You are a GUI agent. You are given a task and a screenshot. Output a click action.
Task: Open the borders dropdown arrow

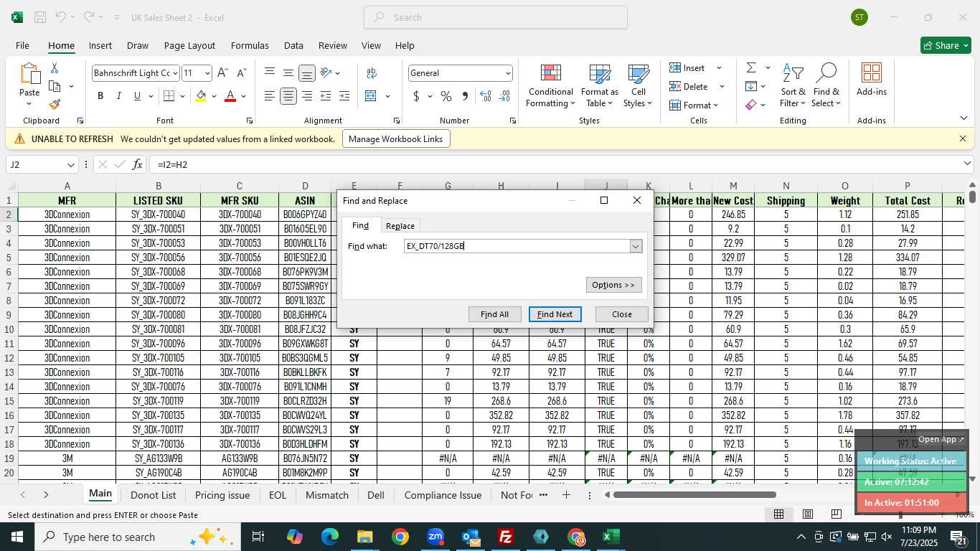pos(182,96)
